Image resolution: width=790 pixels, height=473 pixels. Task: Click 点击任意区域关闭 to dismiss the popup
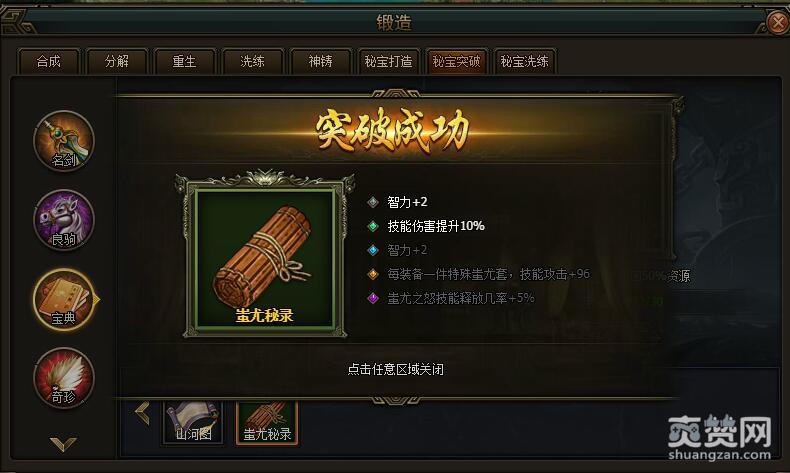pos(396,370)
